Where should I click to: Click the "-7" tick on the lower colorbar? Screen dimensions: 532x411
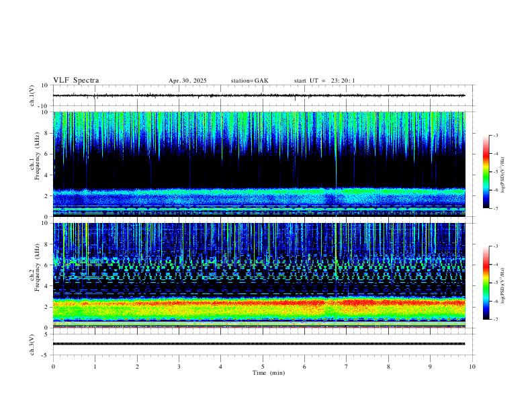pyautogui.click(x=496, y=320)
